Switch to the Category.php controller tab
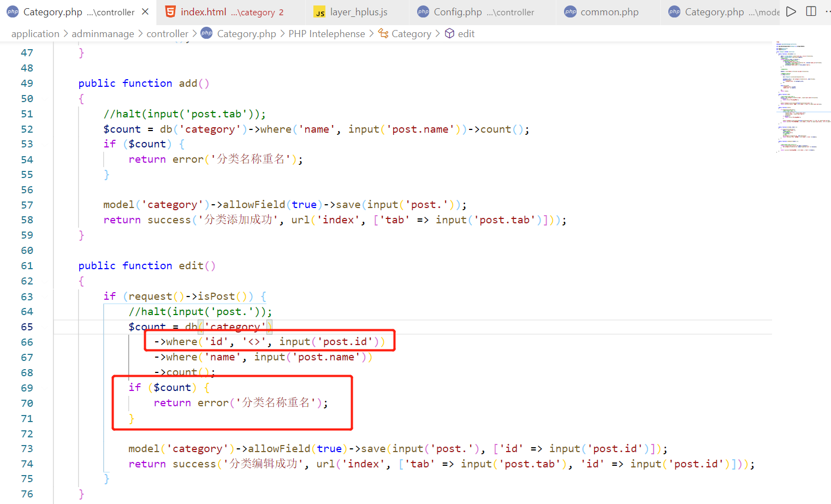Viewport: 831px width, 504px height. 78,12
